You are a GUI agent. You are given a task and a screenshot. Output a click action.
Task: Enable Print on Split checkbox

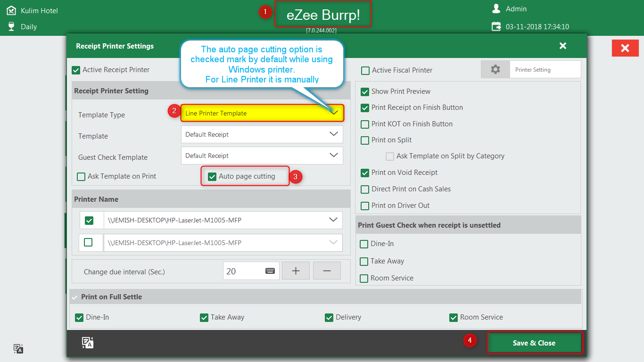click(364, 140)
